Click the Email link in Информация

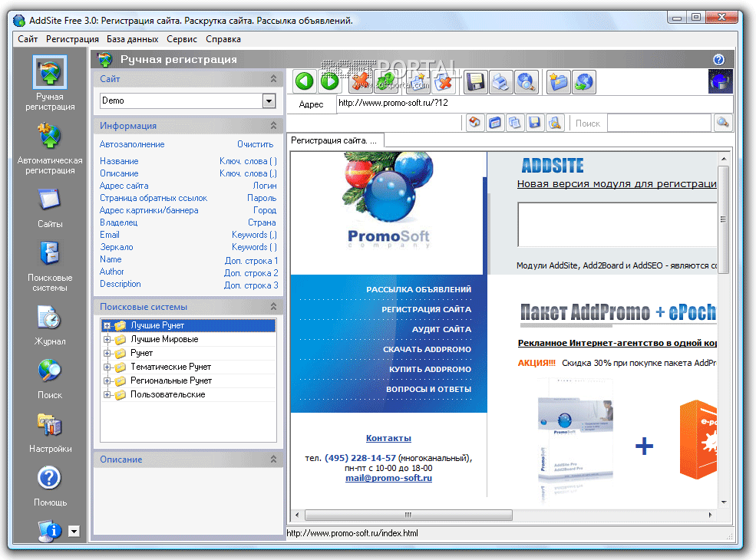pyautogui.click(x=110, y=235)
